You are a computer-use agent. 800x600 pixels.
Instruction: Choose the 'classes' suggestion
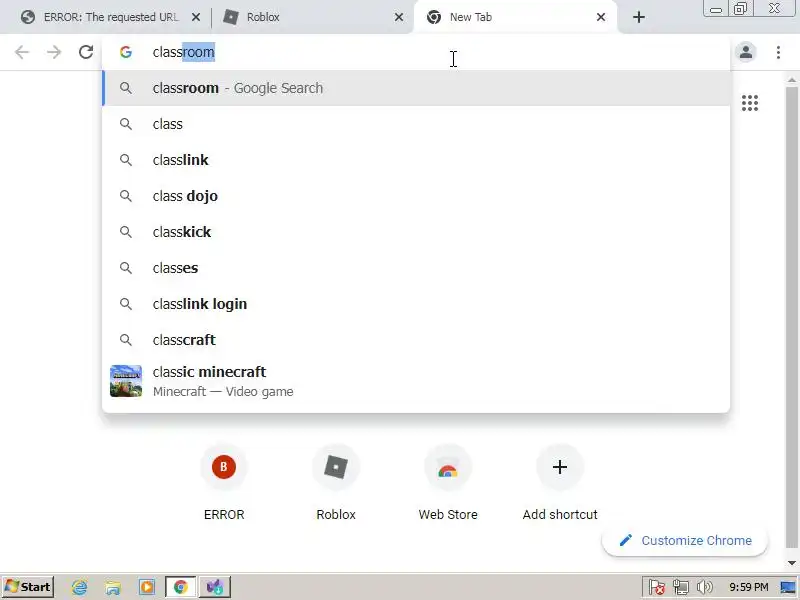[x=416, y=268]
